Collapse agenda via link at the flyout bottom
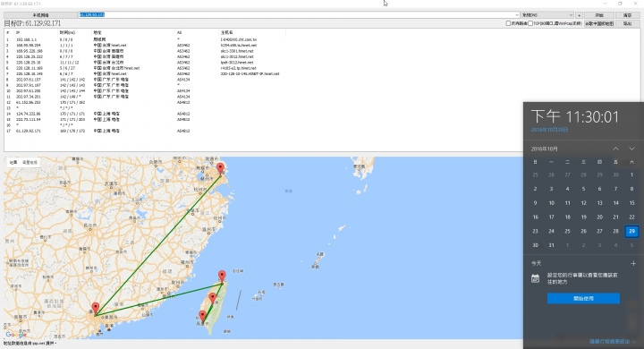Image resolution: width=644 pixels, height=349 pixels. point(613,342)
